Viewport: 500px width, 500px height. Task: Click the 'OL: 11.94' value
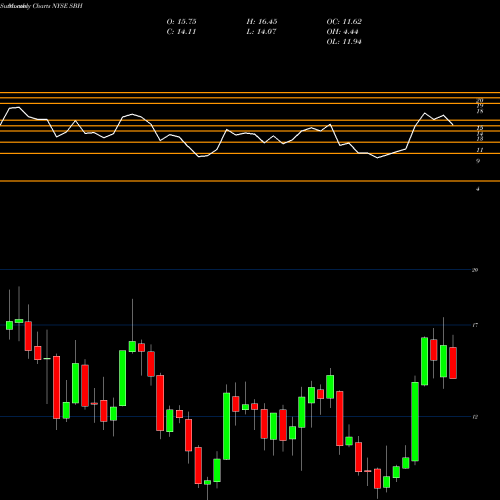(x=344, y=42)
